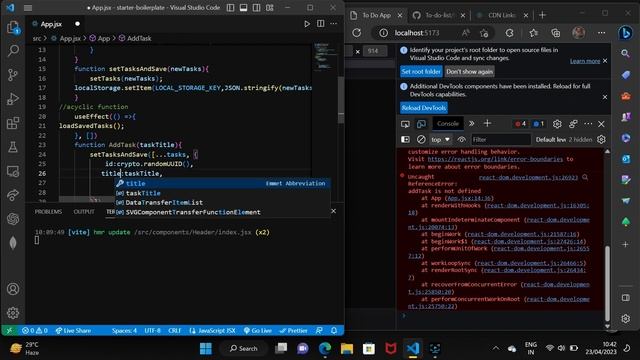Open the MongoDB leaf icon
This screenshot has width=640, height=360.
coord(13,243)
